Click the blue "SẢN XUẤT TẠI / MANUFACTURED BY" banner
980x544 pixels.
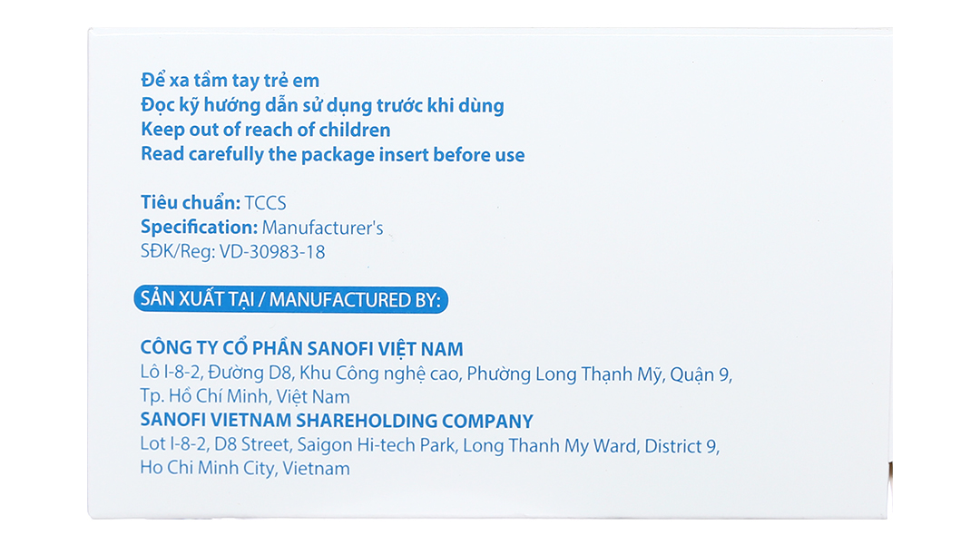290,299
